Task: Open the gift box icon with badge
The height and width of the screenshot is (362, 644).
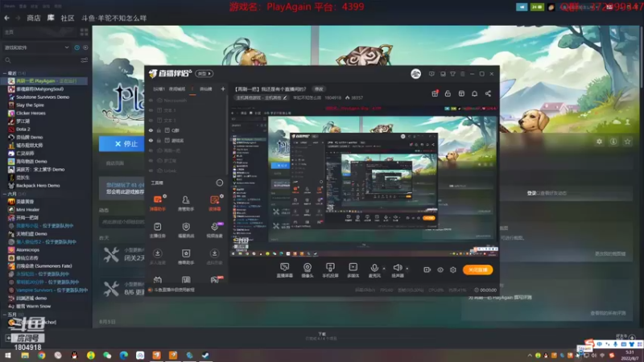Action: 435,93
